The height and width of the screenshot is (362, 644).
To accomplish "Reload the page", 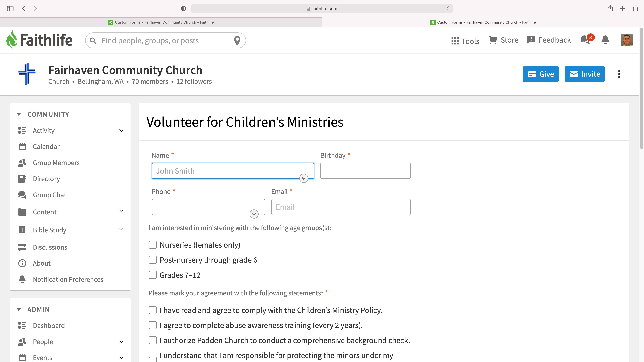I will tap(448, 9).
